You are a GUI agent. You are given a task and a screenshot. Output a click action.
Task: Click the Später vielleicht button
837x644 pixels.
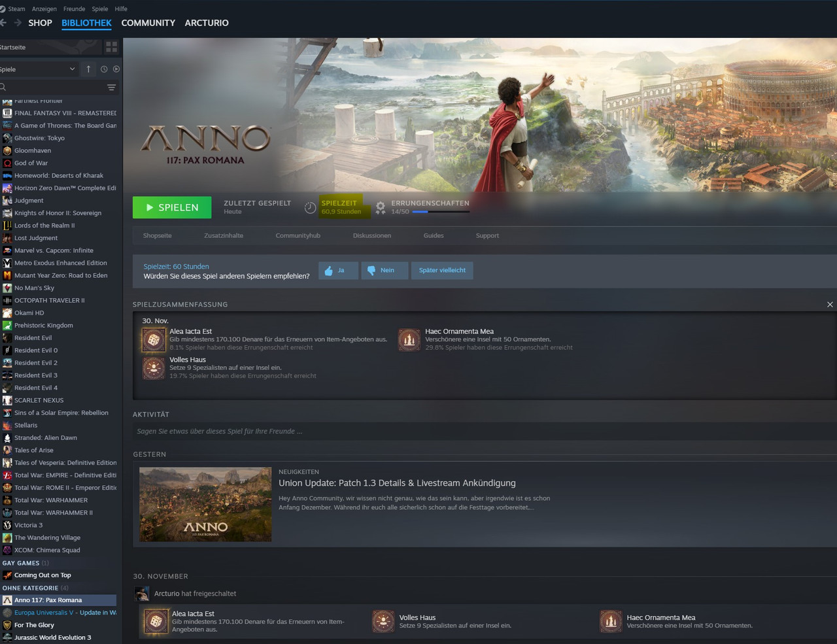click(442, 270)
